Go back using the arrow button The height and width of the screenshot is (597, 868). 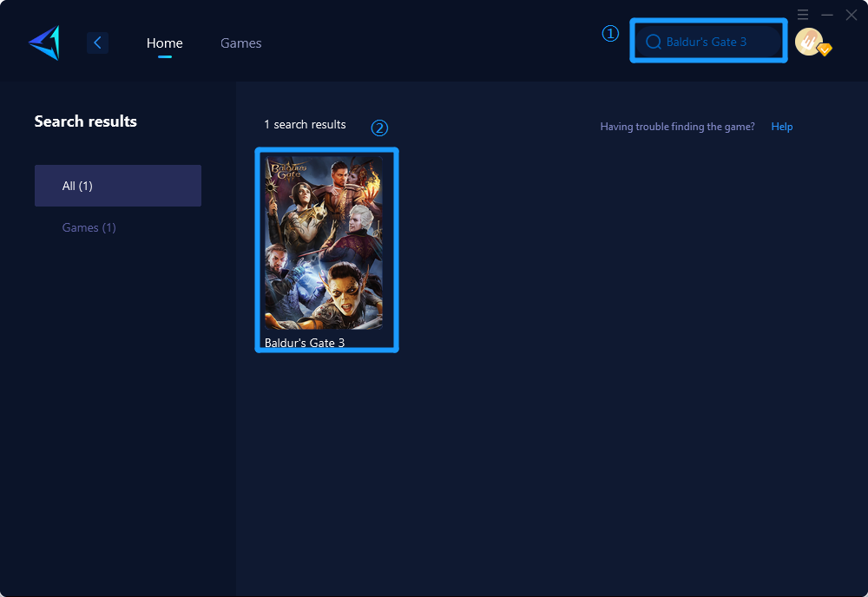pyautogui.click(x=97, y=43)
